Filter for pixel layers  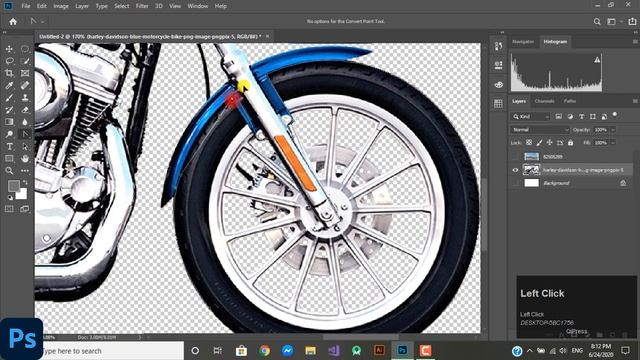click(x=559, y=117)
